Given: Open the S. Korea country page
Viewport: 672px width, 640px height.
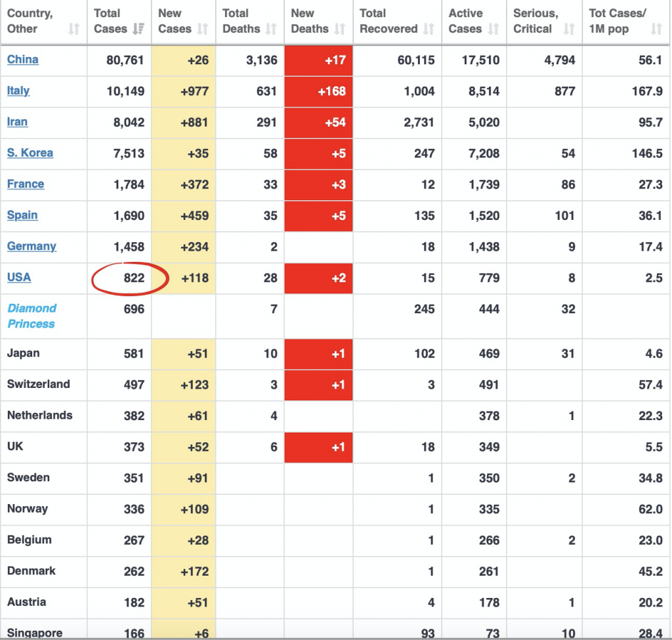Looking at the screenshot, I should [x=30, y=154].
